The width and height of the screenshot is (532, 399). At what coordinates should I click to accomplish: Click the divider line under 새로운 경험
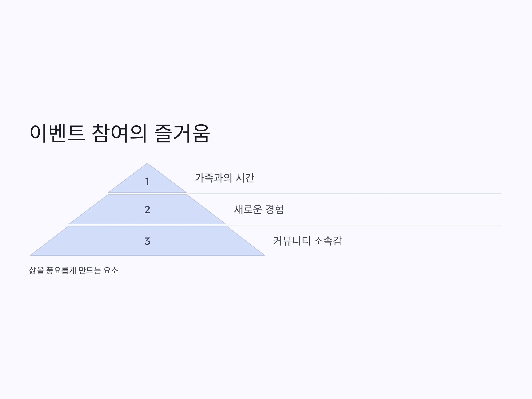[364, 225]
